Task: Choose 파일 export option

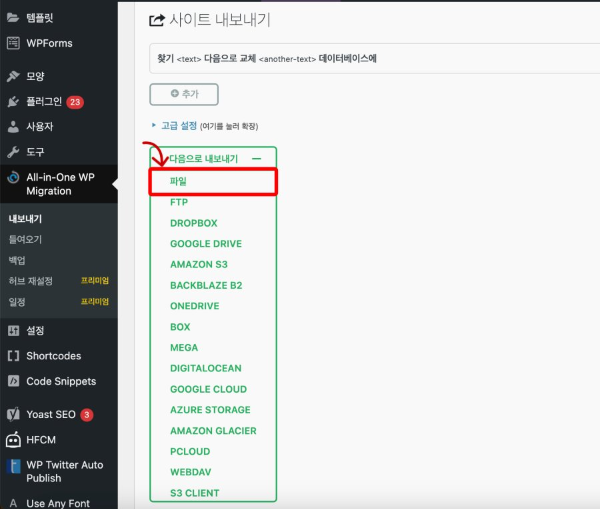Action: pyautogui.click(x=213, y=182)
